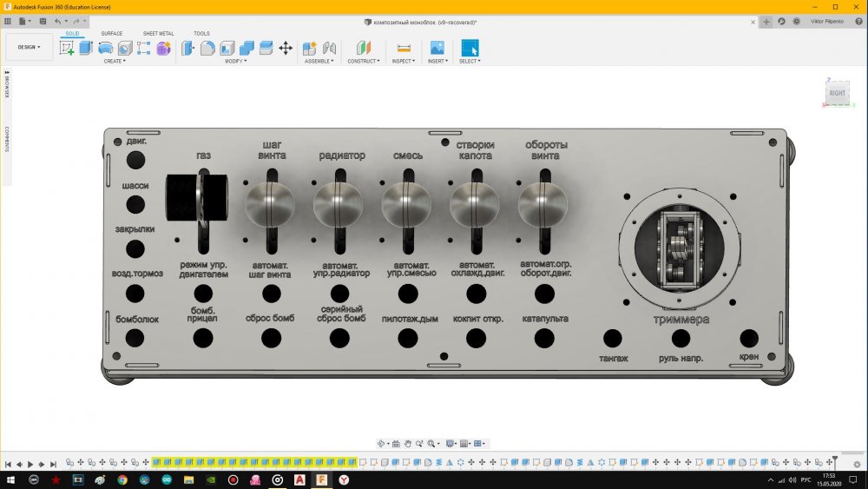The width and height of the screenshot is (868, 489).
Task: Select the Joint tool
Action: 329,48
